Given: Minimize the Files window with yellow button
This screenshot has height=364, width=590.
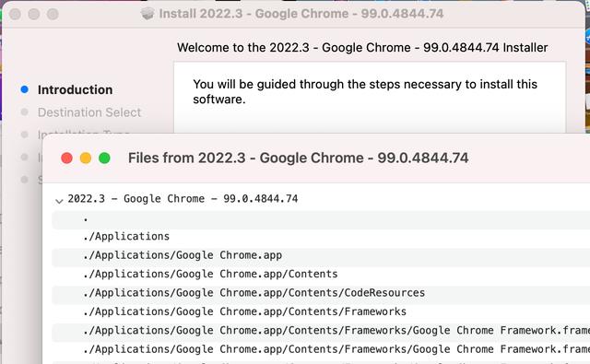Looking at the screenshot, I should click(86, 158).
